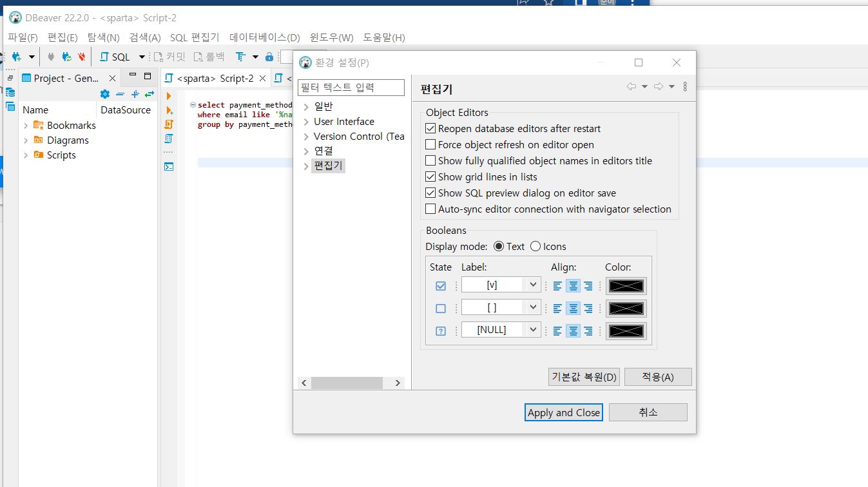Image resolution: width=868 pixels, height=487 pixels.
Task: Open the color picker for [ ] row
Action: pos(626,309)
